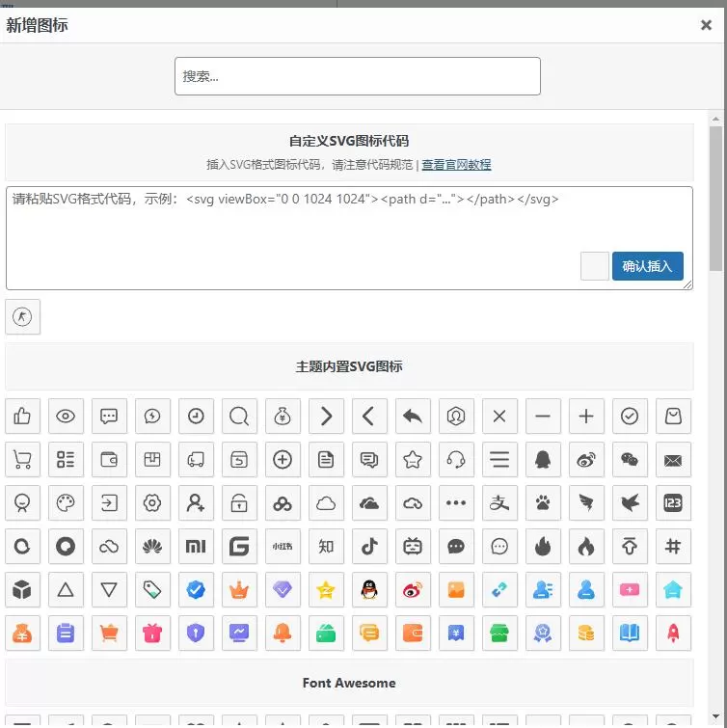The width and height of the screenshot is (727, 728).
Task: Pick the paw print icon
Action: 543,502
